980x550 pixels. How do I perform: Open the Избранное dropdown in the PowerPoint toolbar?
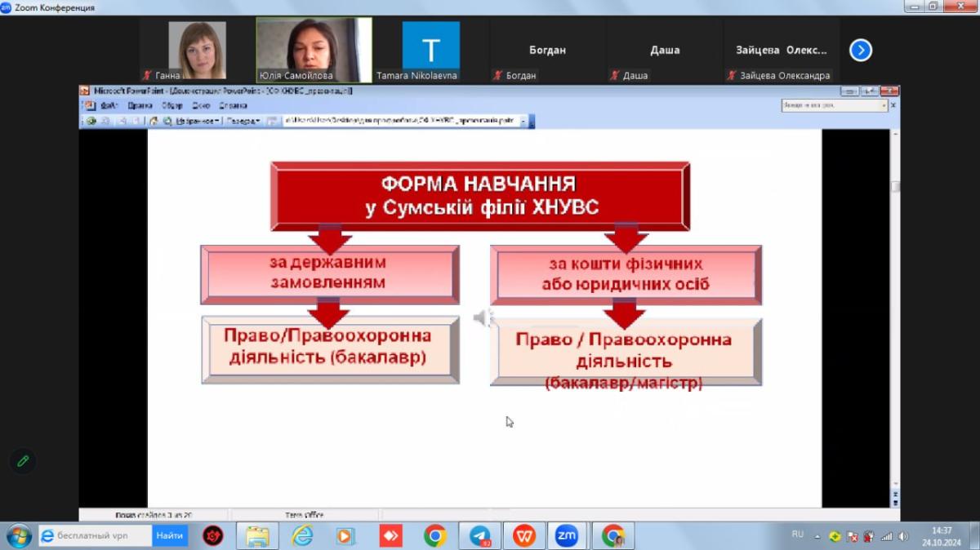point(198,121)
